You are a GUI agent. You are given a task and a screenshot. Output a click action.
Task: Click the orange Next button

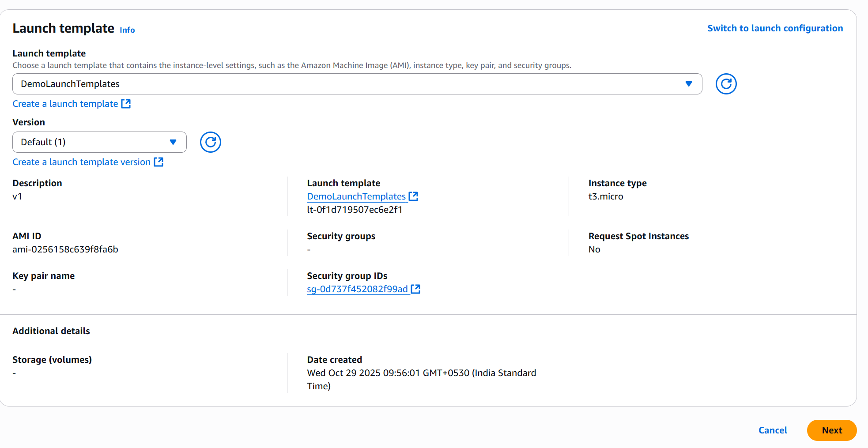[x=831, y=430]
